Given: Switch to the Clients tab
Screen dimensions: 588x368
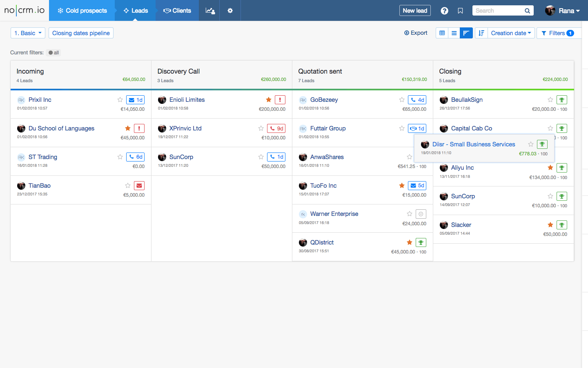Looking at the screenshot, I should (177, 11).
